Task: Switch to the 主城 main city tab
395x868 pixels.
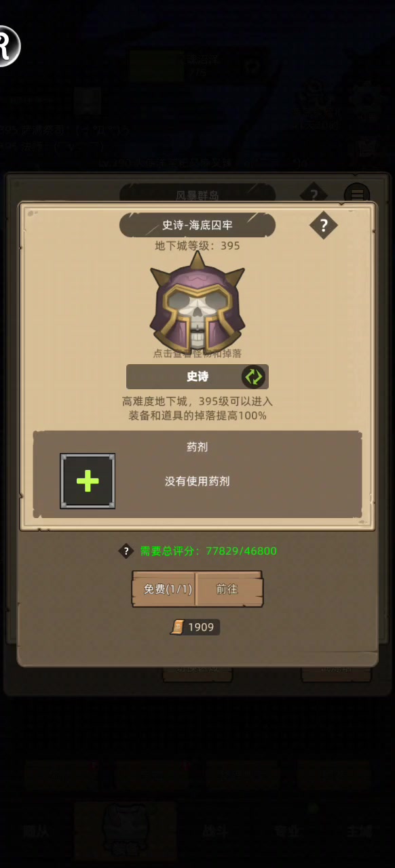Action: click(359, 831)
